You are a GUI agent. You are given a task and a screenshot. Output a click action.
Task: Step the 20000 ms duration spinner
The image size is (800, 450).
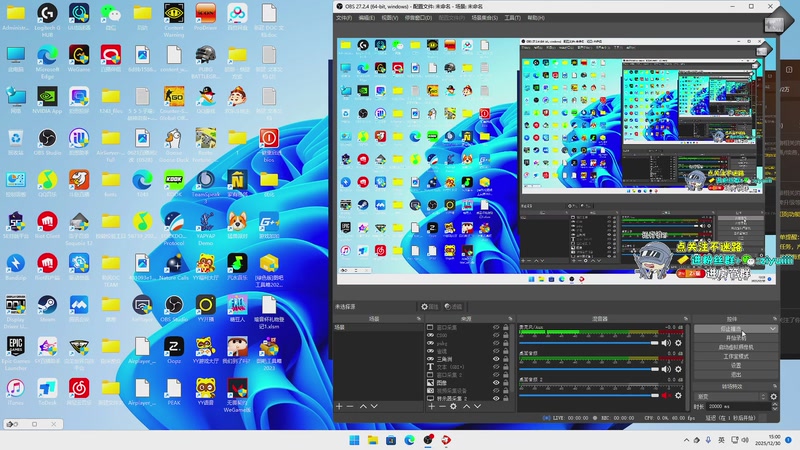[x=775, y=406]
